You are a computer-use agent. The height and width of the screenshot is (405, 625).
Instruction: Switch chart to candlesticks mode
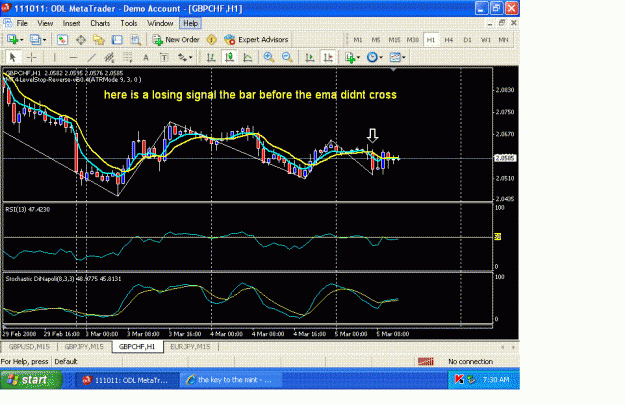pyautogui.click(x=229, y=57)
